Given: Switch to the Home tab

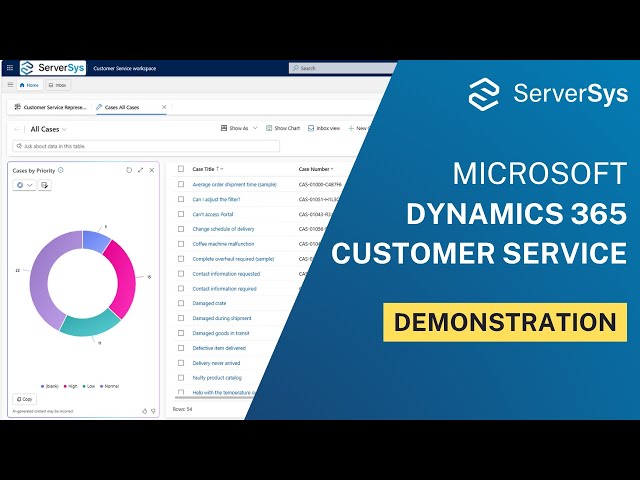Looking at the screenshot, I should tap(29, 85).
